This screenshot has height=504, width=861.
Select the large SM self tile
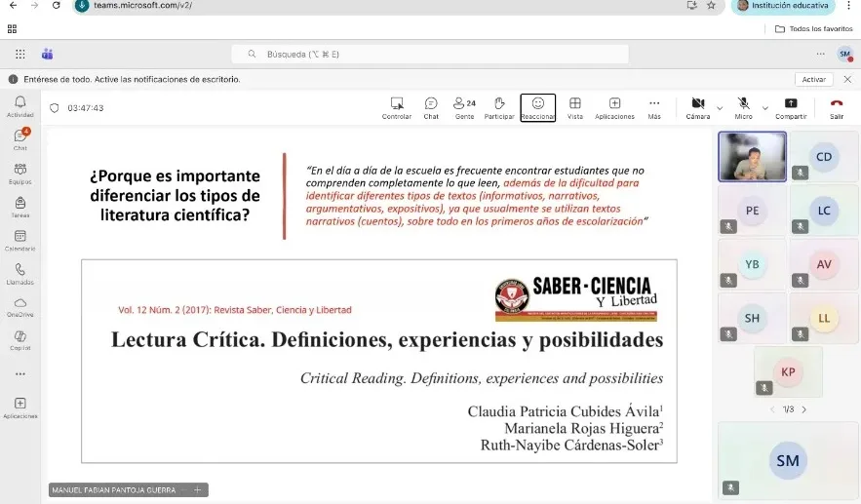click(x=788, y=460)
